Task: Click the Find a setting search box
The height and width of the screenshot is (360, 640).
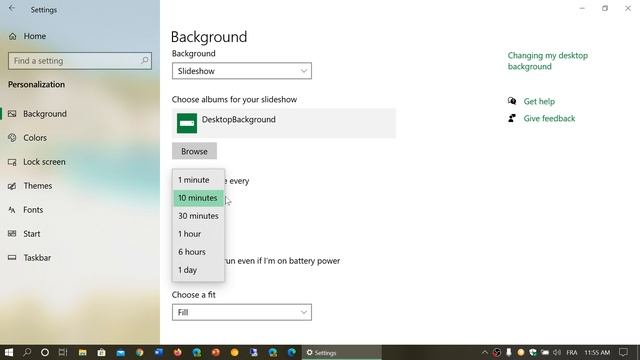Action: click(x=80, y=60)
